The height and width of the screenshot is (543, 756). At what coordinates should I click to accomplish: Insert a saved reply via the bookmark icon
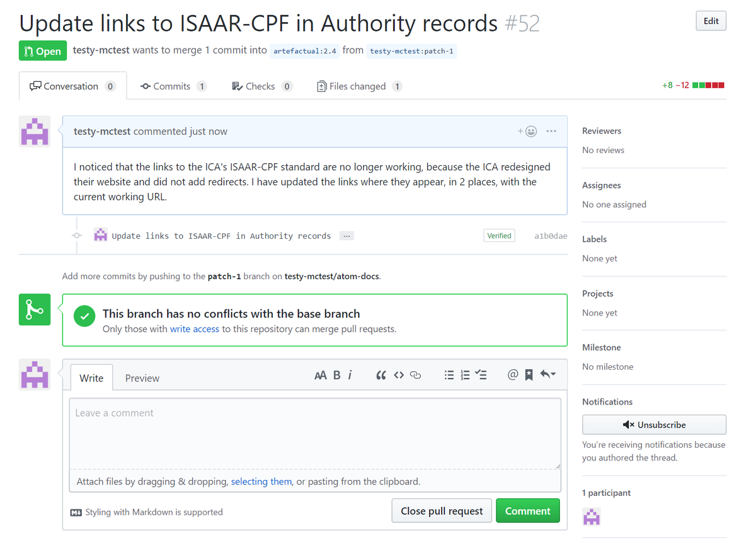point(528,375)
